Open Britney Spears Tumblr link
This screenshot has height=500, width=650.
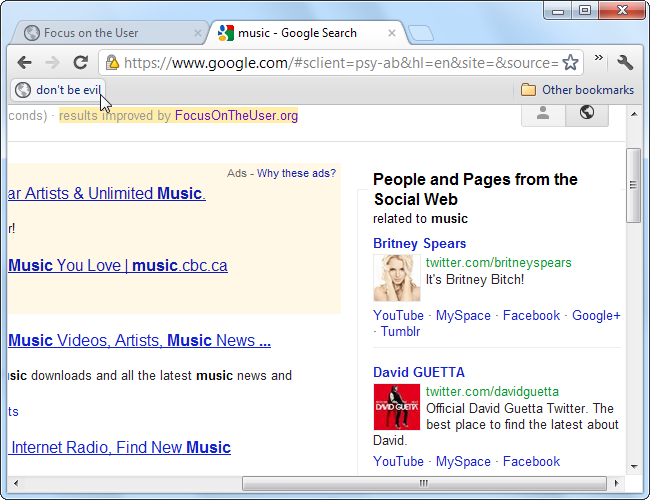pyautogui.click(x=400, y=332)
